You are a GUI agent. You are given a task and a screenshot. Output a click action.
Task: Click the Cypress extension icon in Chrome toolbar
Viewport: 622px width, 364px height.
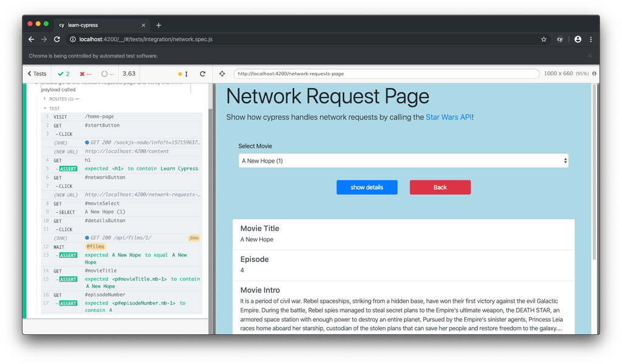coord(560,39)
